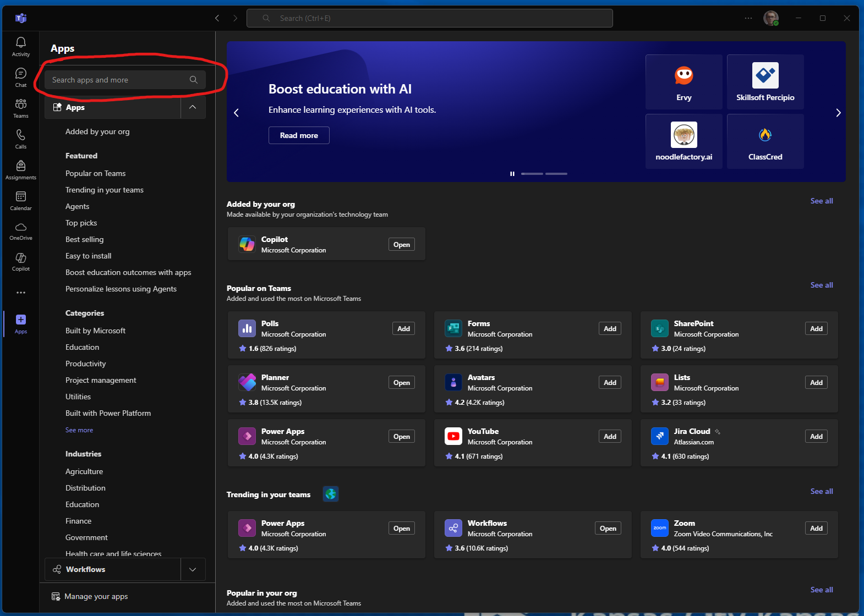This screenshot has height=616, width=864.
Task: Add the Polls app
Action: click(404, 328)
